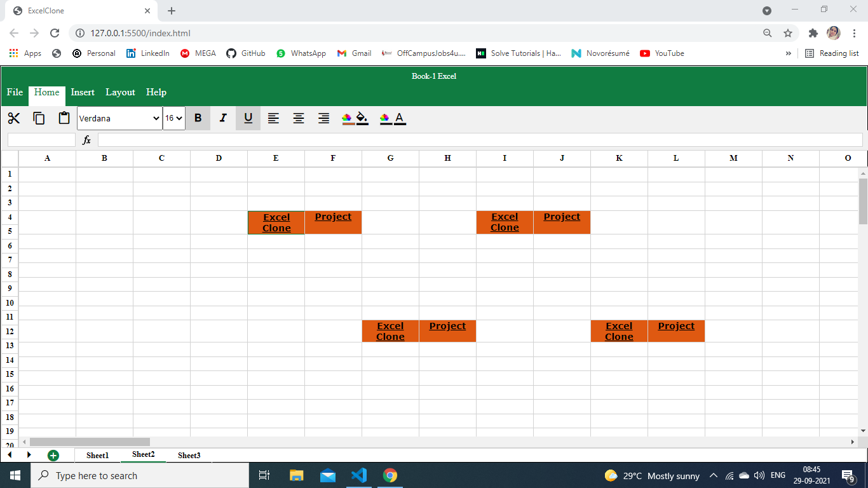Click the horizontal scrollbar thumb
Image resolution: width=868 pixels, height=488 pixels.
pyautogui.click(x=90, y=442)
